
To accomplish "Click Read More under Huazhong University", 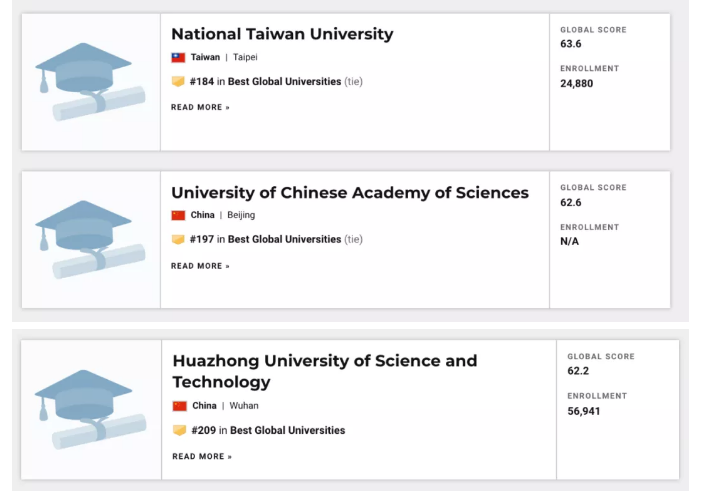I will pyautogui.click(x=201, y=457).
